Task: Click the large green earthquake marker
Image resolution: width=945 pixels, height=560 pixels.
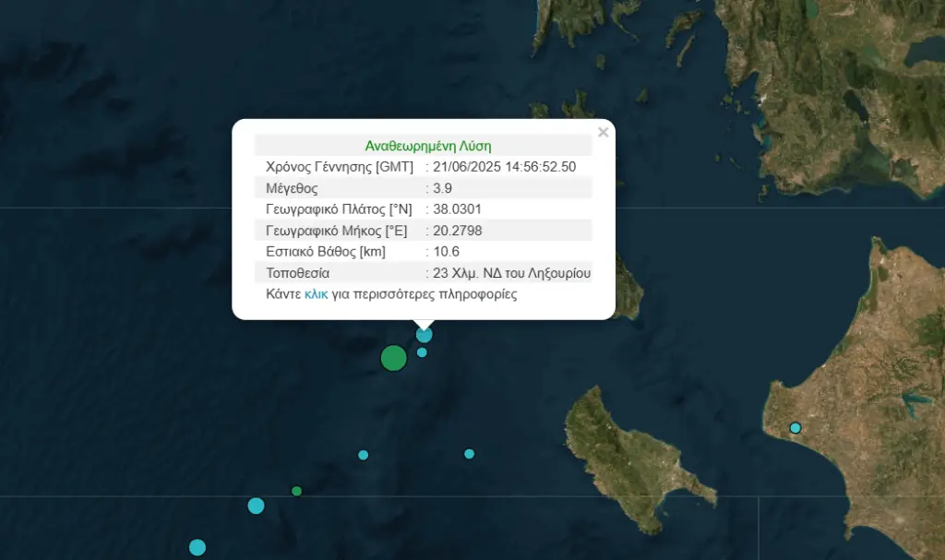Action: (394, 358)
